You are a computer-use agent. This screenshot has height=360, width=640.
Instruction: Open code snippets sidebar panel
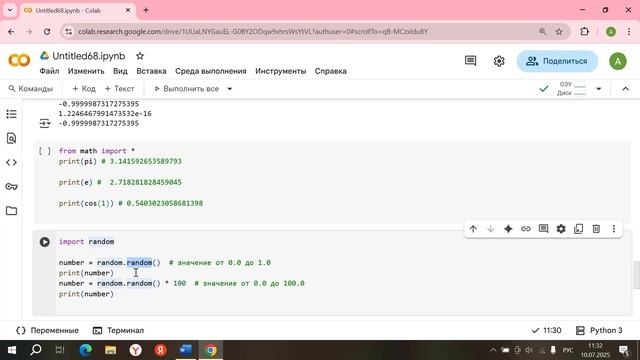pos(11,162)
